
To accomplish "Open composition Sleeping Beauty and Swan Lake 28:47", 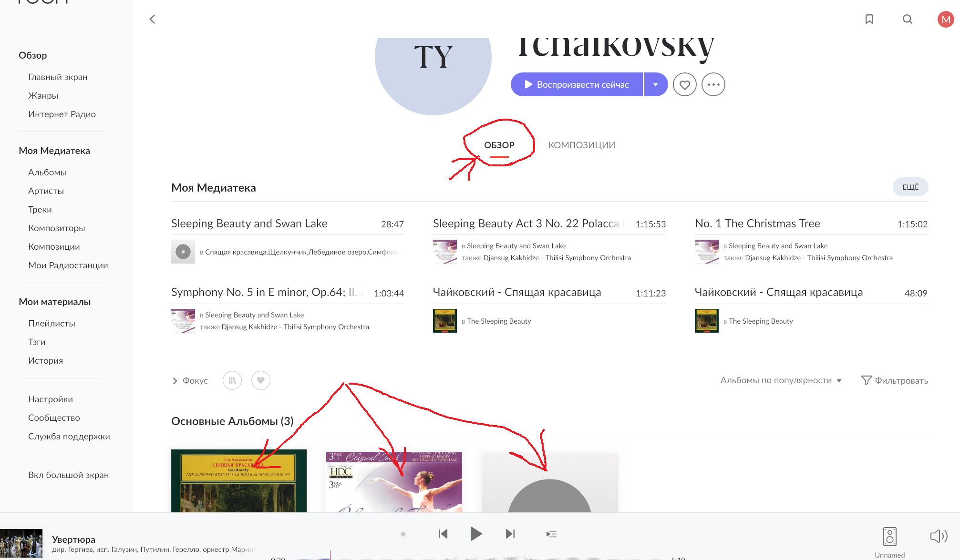I will point(249,224).
